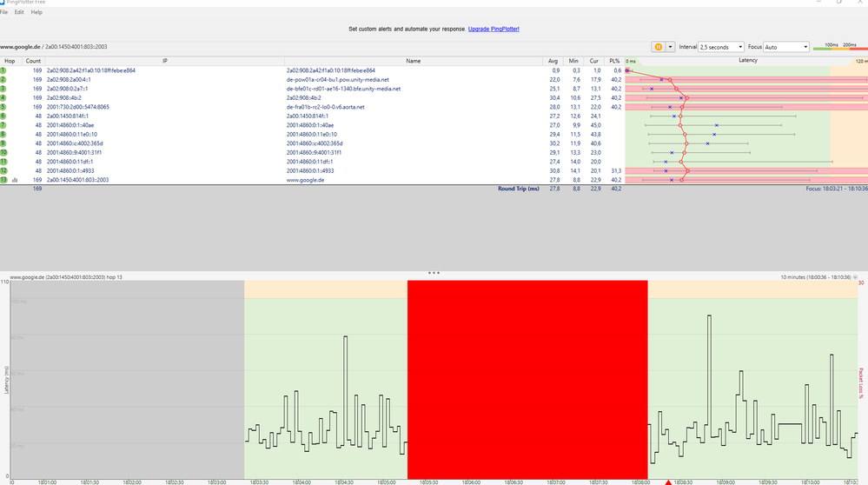Screen dimensions: 868x485
Task: Click the hop 7 green circle icon
Action: point(3,125)
